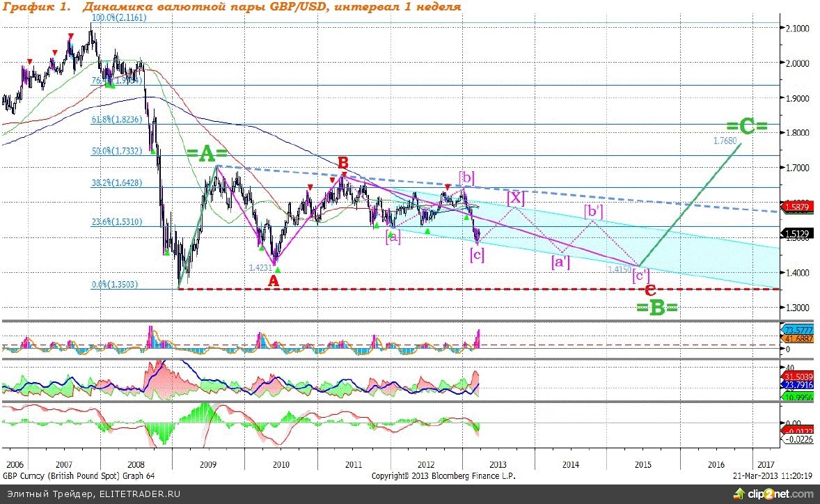
Task: Click the red A label below 1.4231
Action: (x=274, y=280)
